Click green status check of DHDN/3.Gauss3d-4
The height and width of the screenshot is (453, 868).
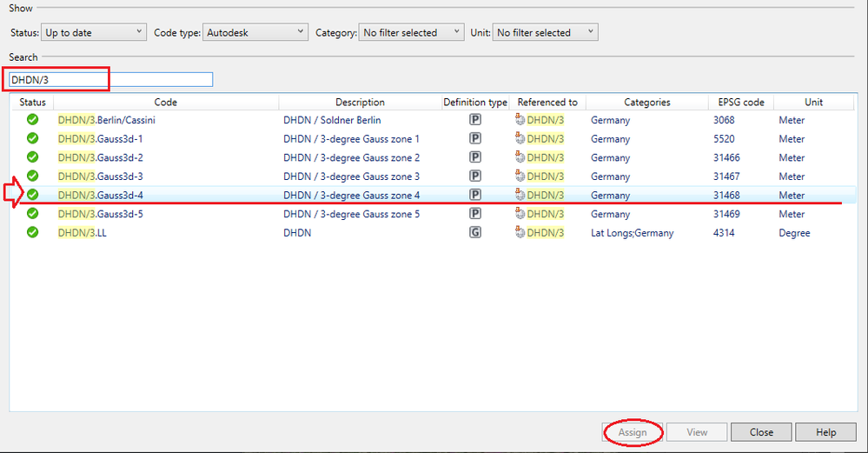coord(33,195)
